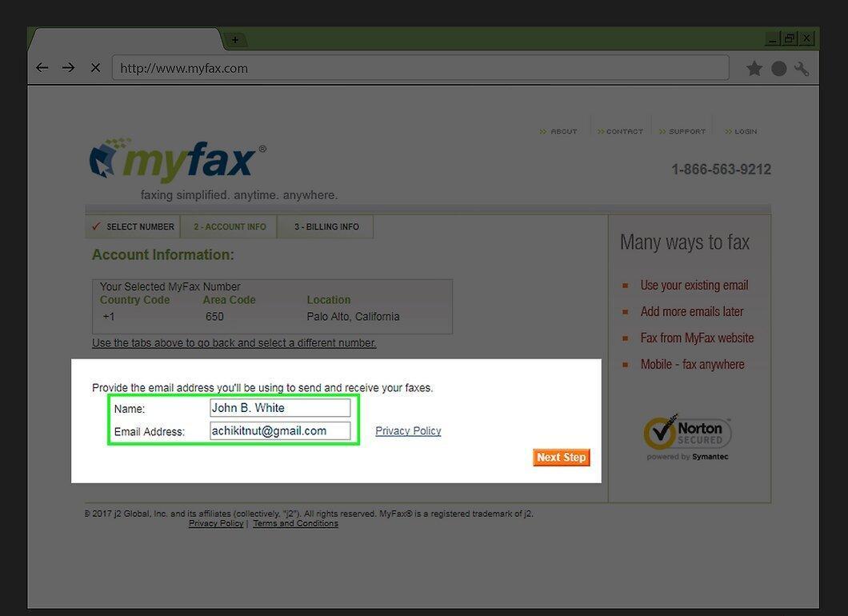Image resolution: width=848 pixels, height=616 pixels.
Task: Click 'Use your existing email' item
Action: pos(694,285)
